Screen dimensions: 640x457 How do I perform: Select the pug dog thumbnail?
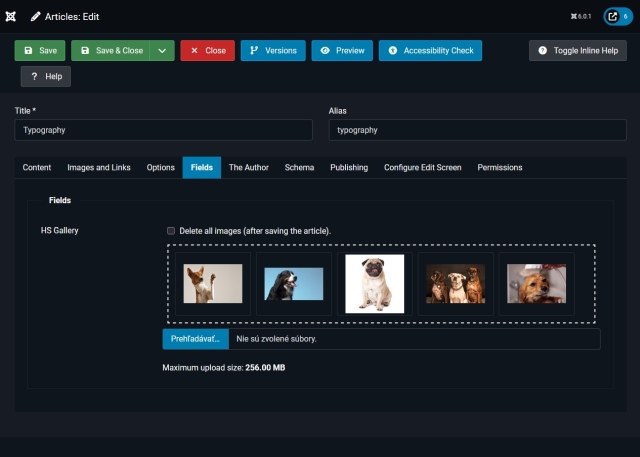375,284
